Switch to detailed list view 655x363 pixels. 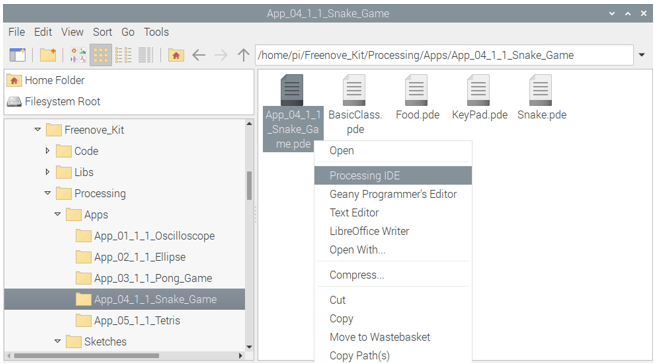(146, 55)
